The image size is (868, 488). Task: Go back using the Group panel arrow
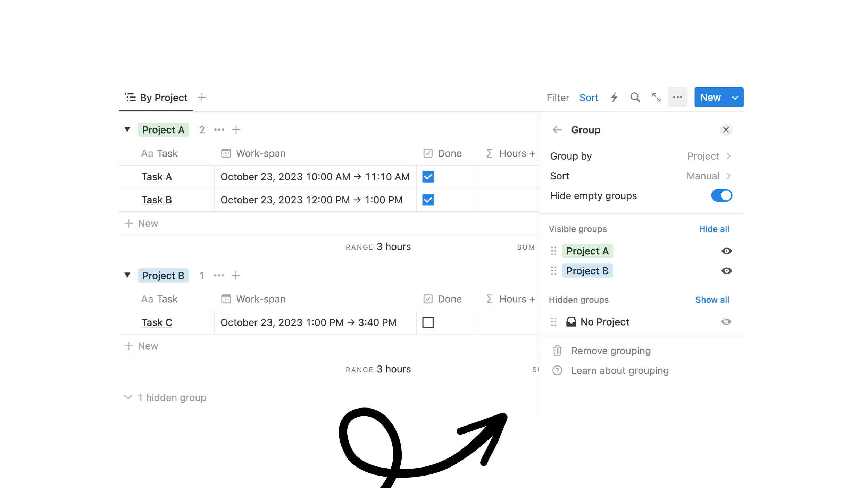[x=558, y=130]
